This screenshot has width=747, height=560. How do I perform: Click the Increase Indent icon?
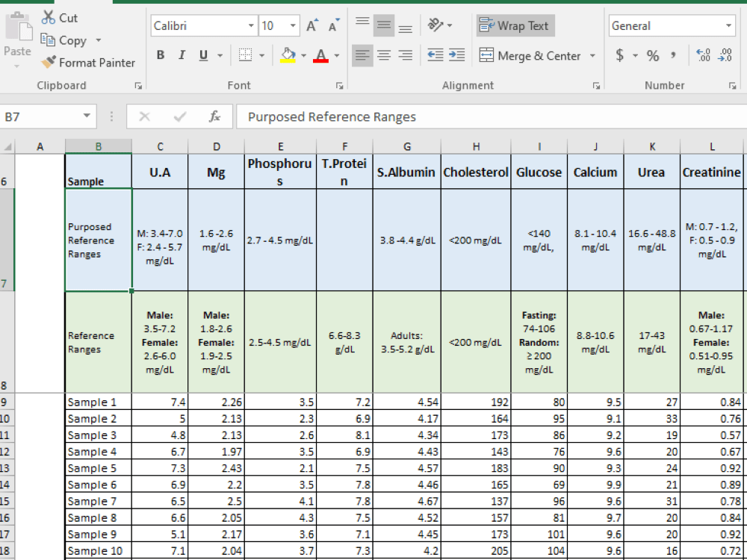coord(457,55)
